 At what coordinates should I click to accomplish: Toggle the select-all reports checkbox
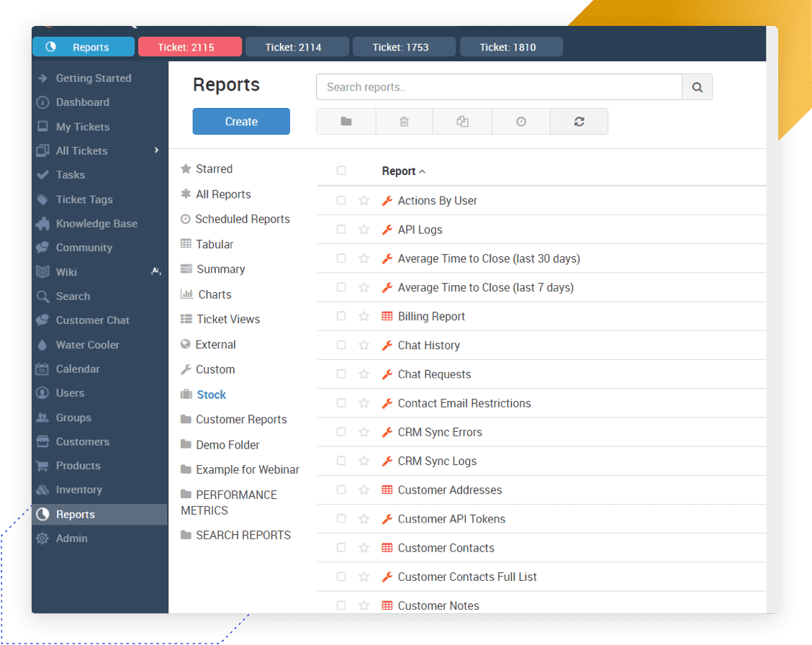click(341, 171)
